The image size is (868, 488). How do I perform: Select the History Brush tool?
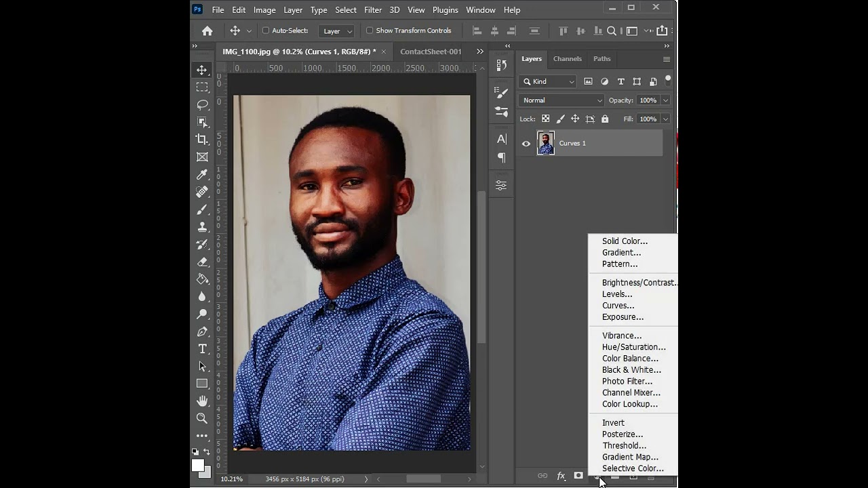202,244
